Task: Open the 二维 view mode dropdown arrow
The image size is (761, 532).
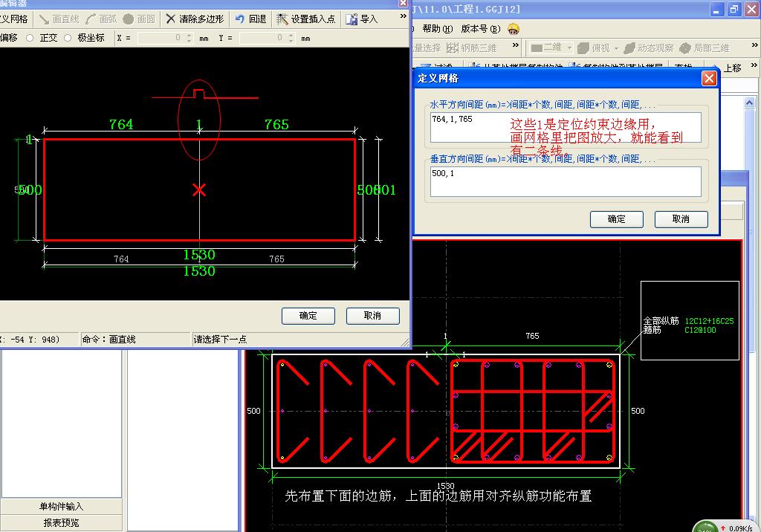Action: pos(569,48)
